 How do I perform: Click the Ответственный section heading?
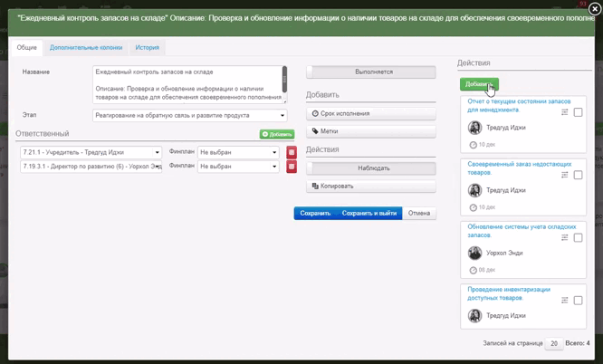pyautogui.click(x=43, y=133)
